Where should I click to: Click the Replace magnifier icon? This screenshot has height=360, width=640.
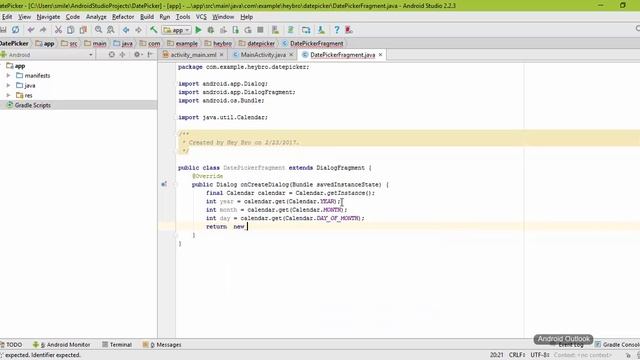(111, 30)
